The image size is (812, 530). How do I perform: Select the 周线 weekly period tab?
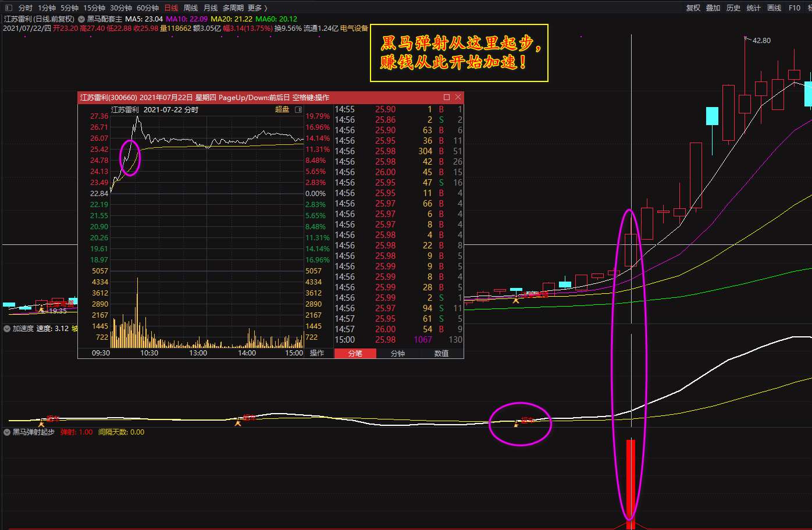point(191,8)
